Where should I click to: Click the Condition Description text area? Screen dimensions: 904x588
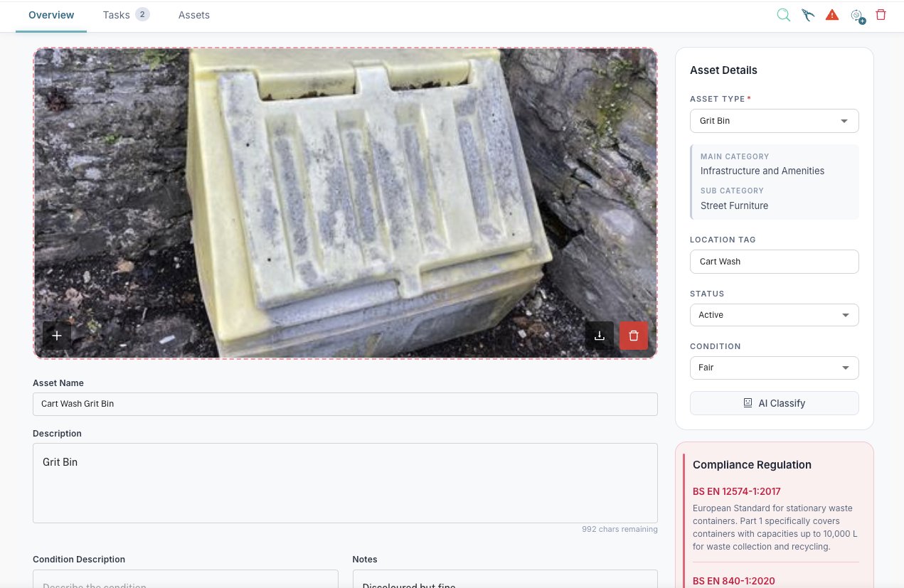point(186,579)
